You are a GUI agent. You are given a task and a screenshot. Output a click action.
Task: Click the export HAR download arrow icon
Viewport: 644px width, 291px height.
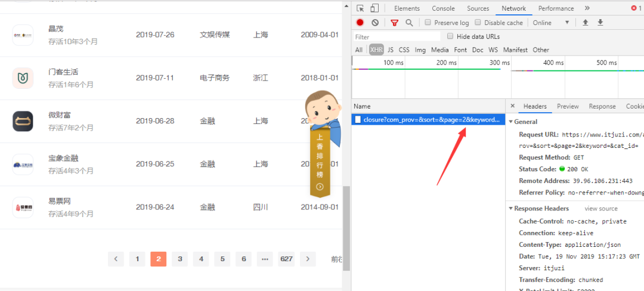(600, 23)
